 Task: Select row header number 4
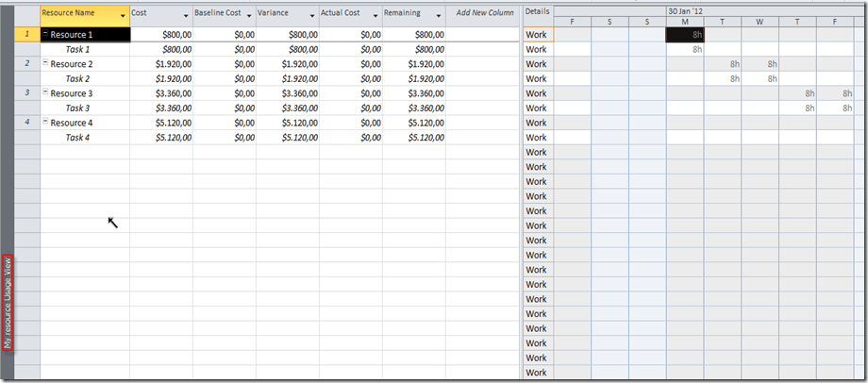coord(27,123)
